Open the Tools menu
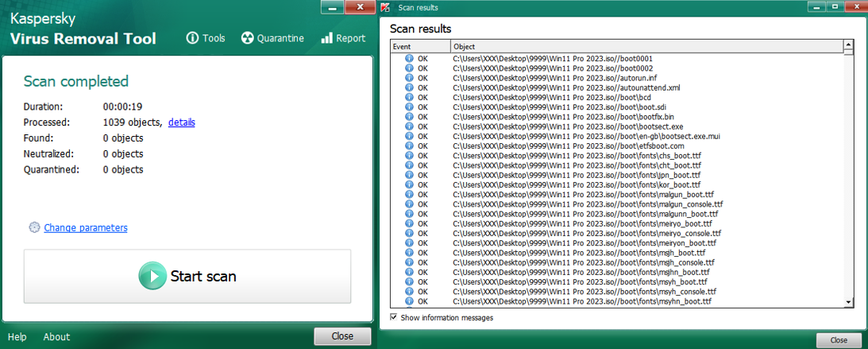The width and height of the screenshot is (868, 349). pyautogui.click(x=206, y=38)
